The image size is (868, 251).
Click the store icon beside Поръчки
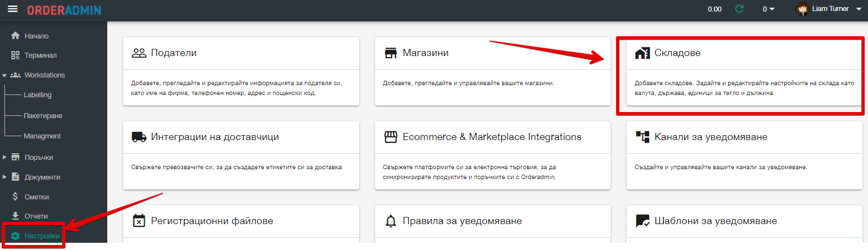(15, 157)
